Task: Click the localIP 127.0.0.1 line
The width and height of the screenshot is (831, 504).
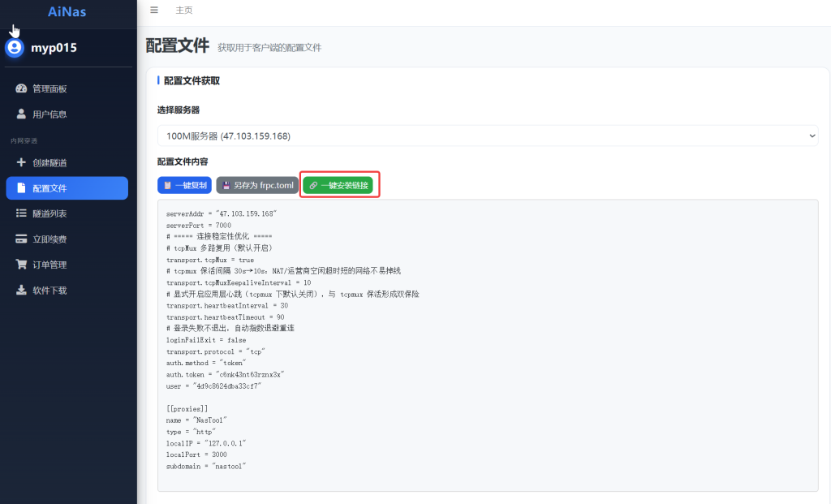Action: pyautogui.click(x=206, y=443)
